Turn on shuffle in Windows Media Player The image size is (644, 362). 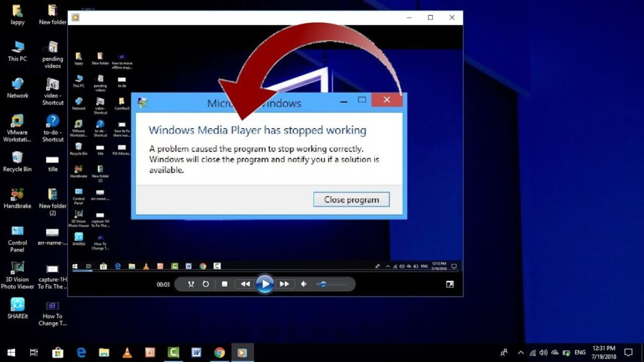(191, 284)
